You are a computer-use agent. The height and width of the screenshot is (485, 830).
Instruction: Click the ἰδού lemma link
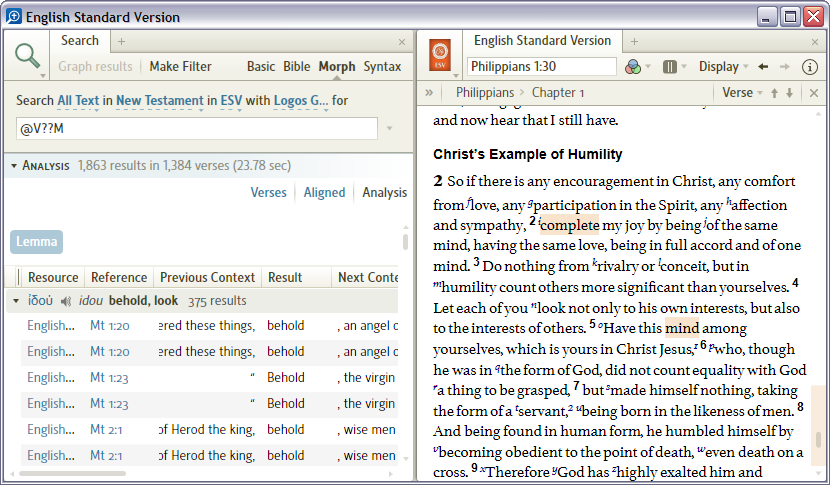click(x=40, y=301)
